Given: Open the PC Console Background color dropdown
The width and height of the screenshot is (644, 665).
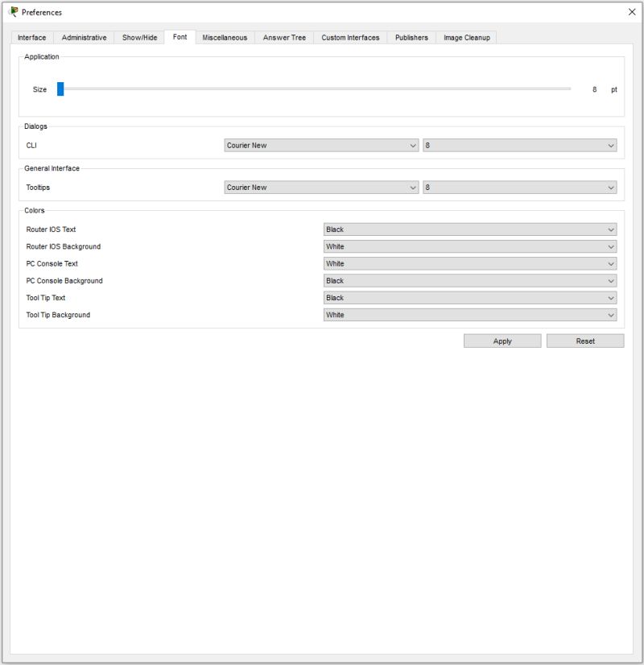Looking at the screenshot, I should pos(471,280).
